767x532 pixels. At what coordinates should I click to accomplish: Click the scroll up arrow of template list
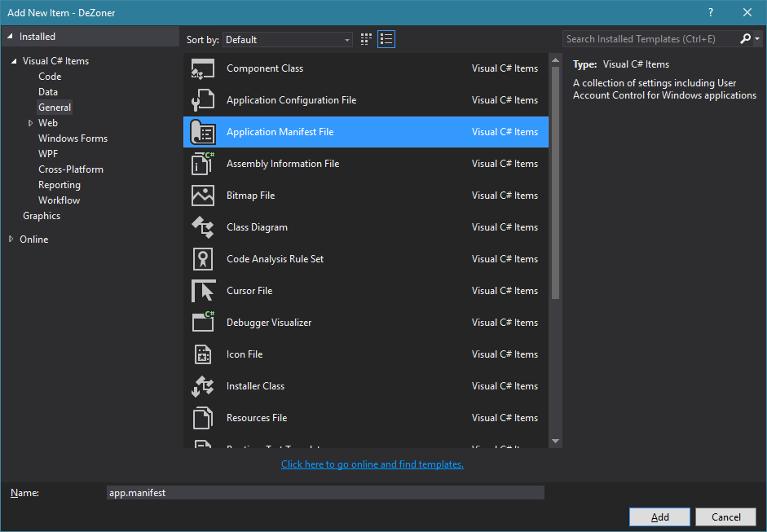555,60
